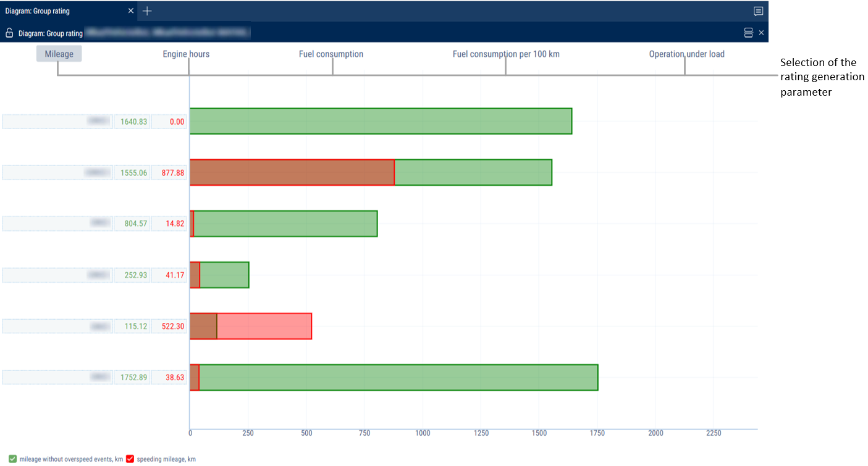Open the chat messages icon in the top bar
Viewport: 868px width, 466px height.
point(759,11)
